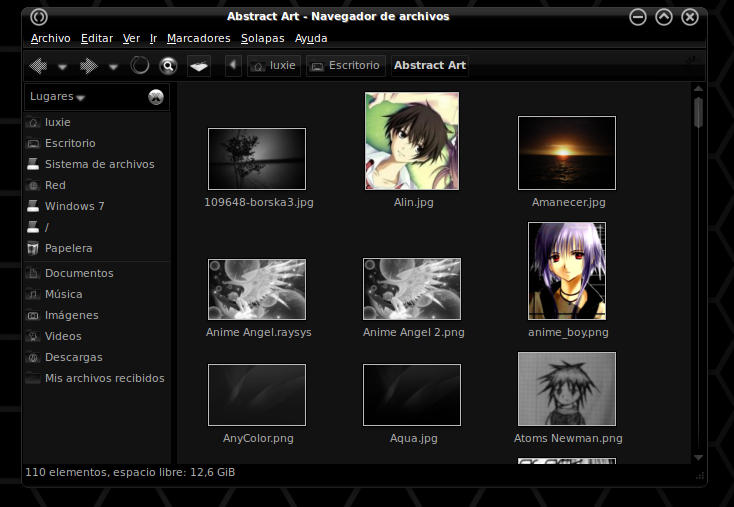734x507 pixels.
Task: Go back with the left arrow toolbar icon
Action: (38, 66)
